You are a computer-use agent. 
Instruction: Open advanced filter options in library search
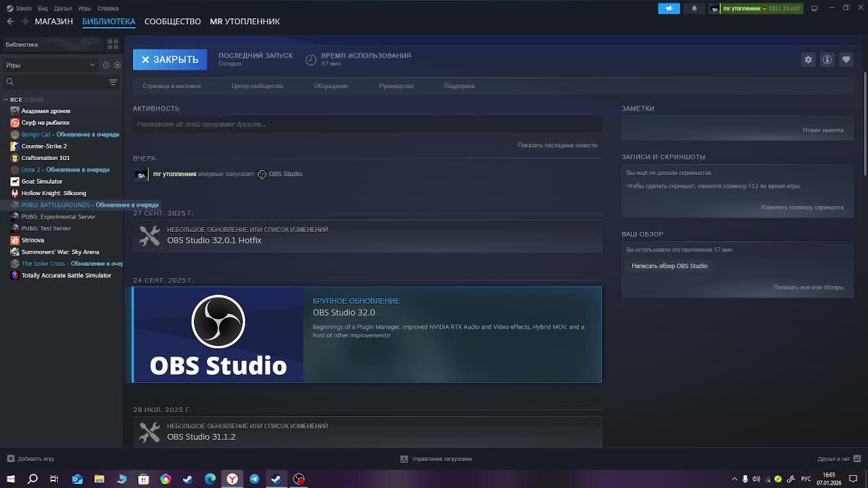[113, 82]
